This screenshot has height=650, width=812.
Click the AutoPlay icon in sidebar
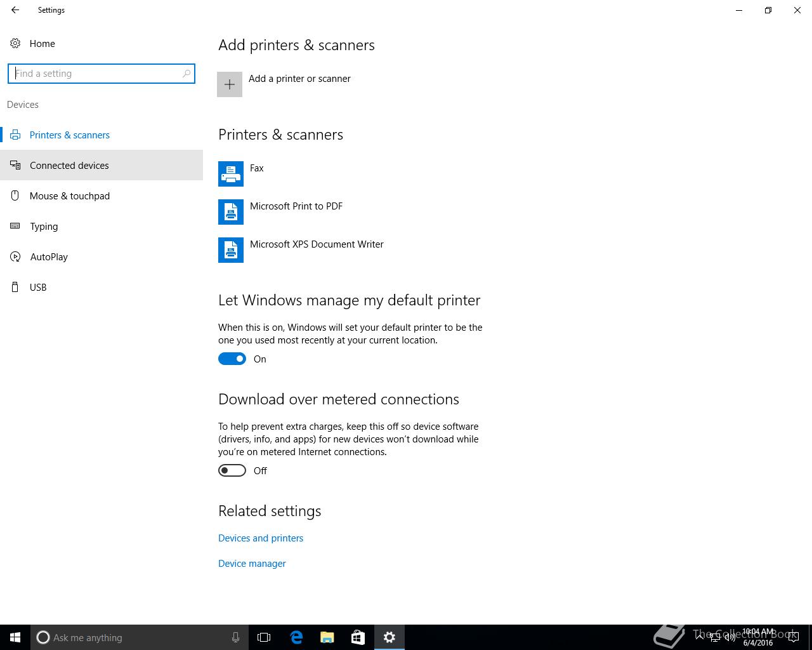click(15, 256)
